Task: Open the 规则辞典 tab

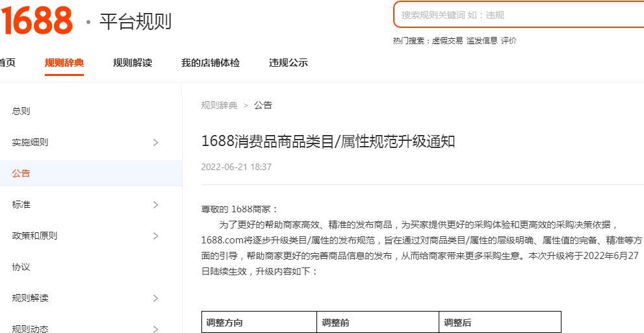Action: coord(64,63)
